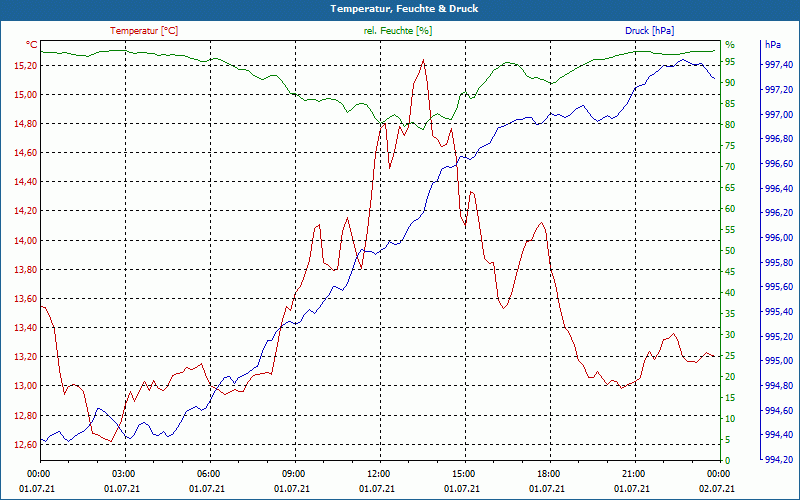This screenshot has height=500, width=800.
Task: Pick the 996,80 pressure axis value
Action: [780, 139]
